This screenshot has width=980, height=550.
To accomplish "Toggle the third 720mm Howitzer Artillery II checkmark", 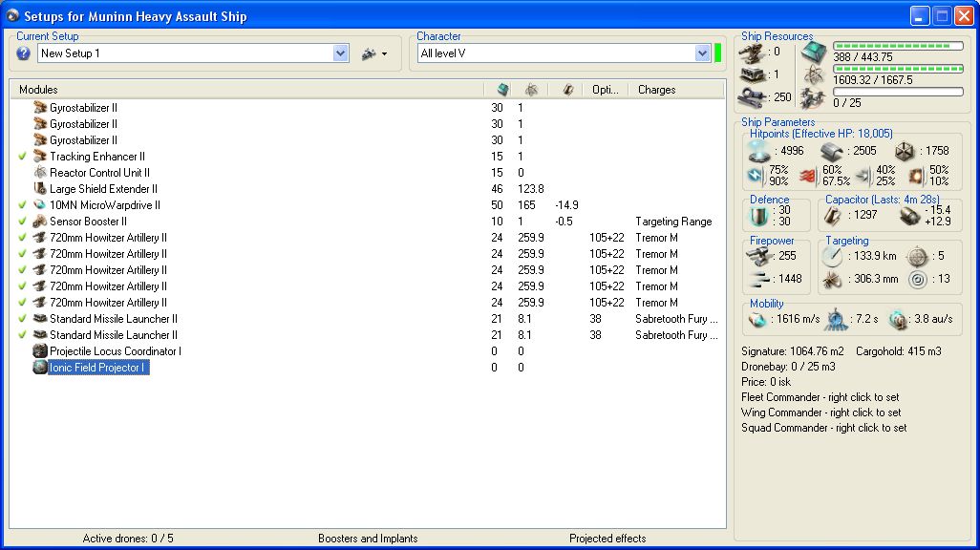I will point(23,270).
